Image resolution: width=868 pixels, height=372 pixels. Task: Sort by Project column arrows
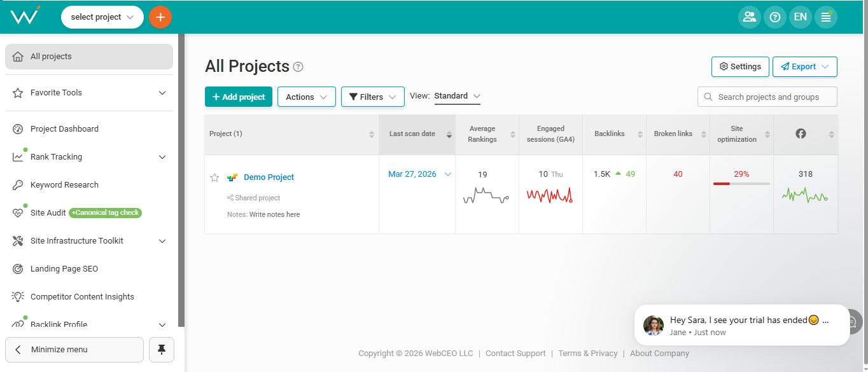click(372, 134)
